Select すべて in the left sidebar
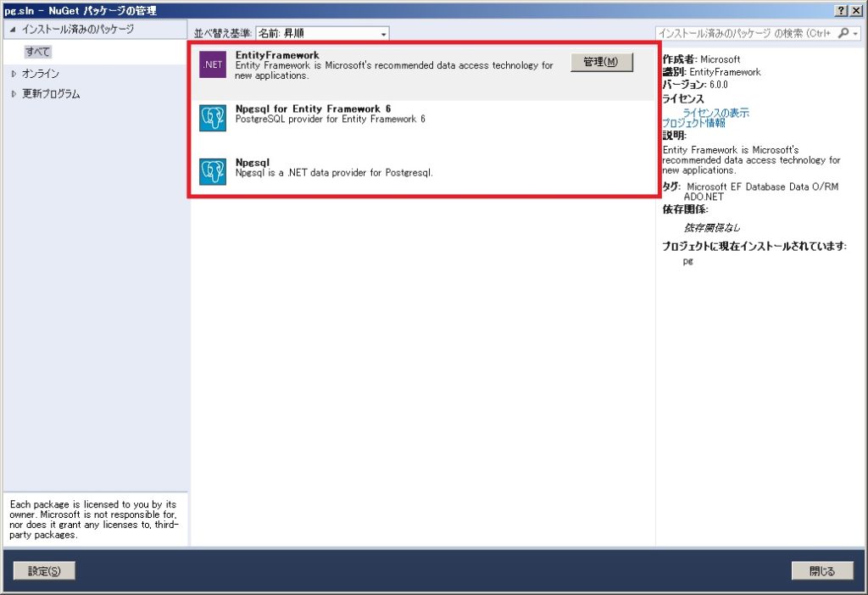The width and height of the screenshot is (868, 595). [x=37, y=51]
